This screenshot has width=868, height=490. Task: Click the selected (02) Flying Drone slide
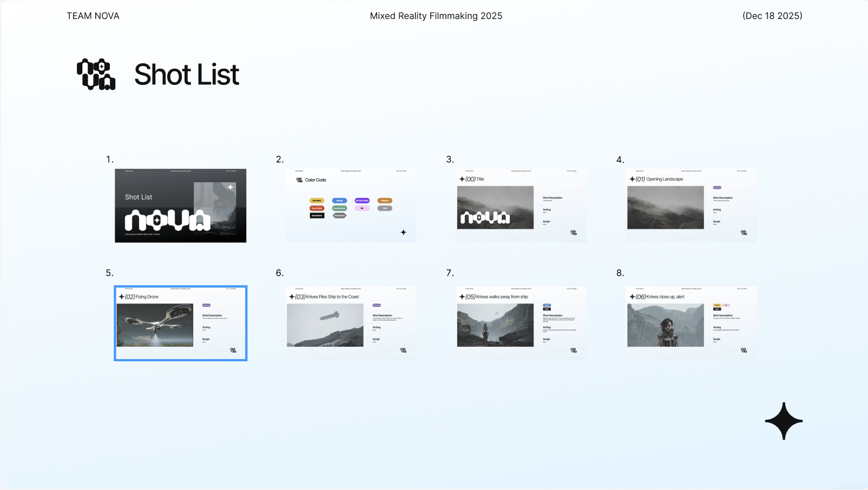pos(180,323)
